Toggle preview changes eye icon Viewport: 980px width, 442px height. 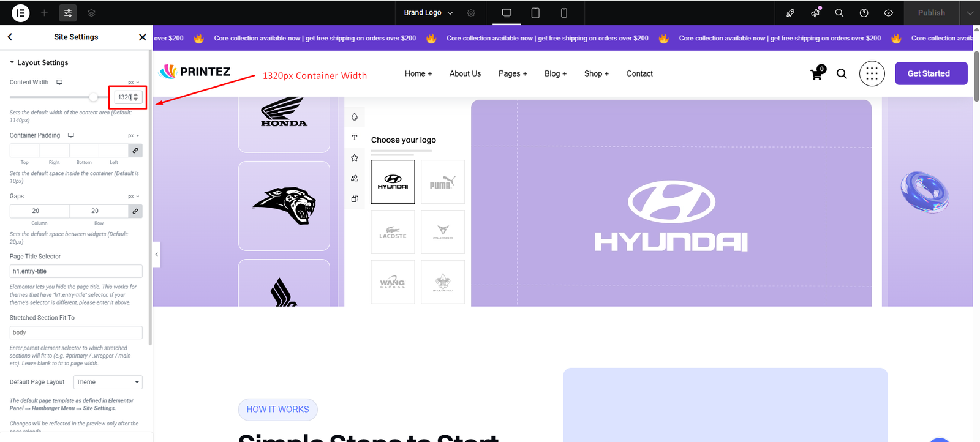(x=888, y=13)
